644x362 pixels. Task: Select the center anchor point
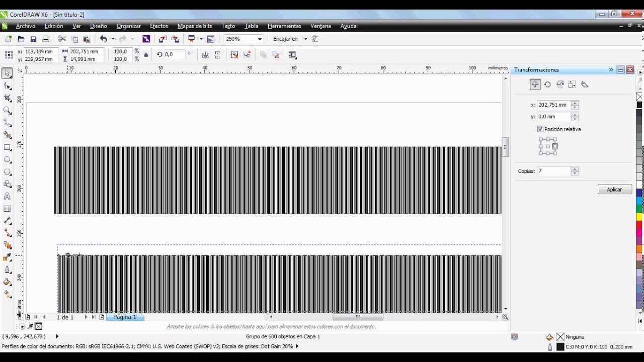tap(548, 147)
